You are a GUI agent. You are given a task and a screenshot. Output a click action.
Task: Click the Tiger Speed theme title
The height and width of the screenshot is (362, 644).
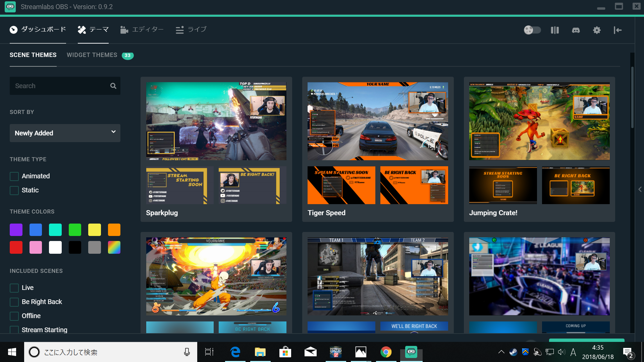click(326, 213)
